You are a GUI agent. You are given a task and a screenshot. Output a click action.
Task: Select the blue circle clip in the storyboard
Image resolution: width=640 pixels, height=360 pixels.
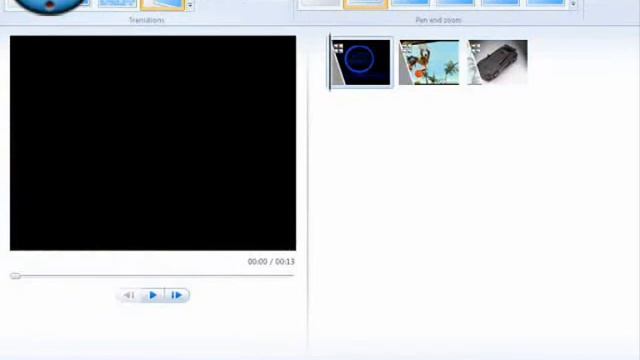[x=361, y=62]
